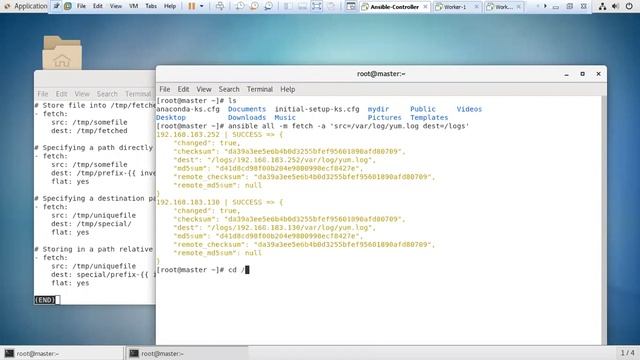Screen dimensions: 640x360
Task: Open the VMware VM menu
Action: 133,6
